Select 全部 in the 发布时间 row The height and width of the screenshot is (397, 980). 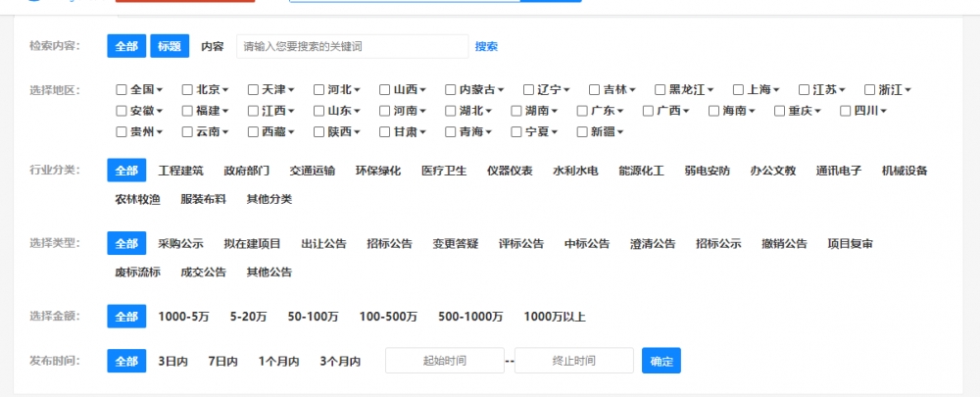coord(126,362)
